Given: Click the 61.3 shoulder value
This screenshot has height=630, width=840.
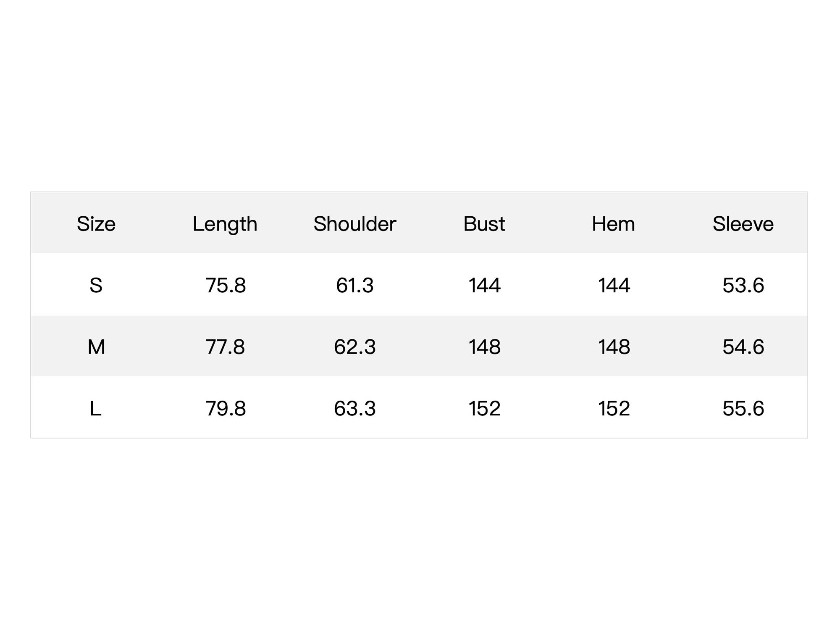Looking at the screenshot, I should pos(354,286).
